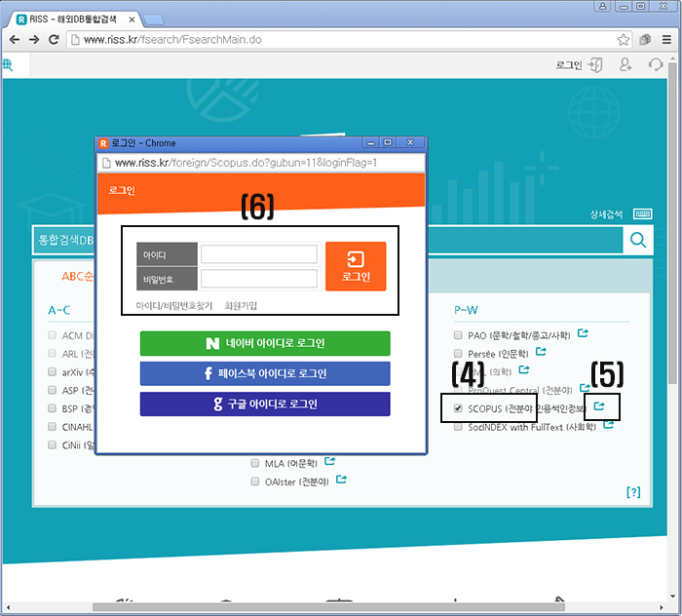Open the headset customer support icon
The height and width of the screenshot is (616, 682).
pyautogui.click(x=656, y=65)
